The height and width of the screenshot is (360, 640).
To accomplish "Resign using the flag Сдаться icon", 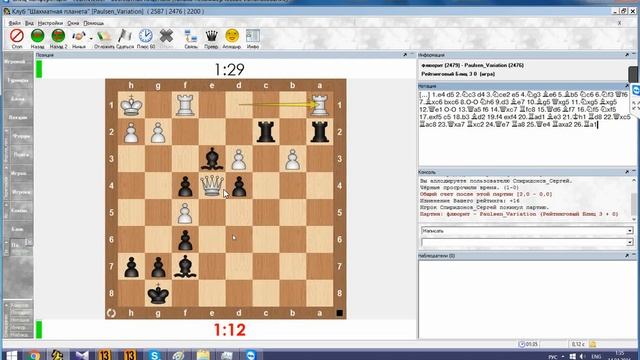I will pos(124,36).
